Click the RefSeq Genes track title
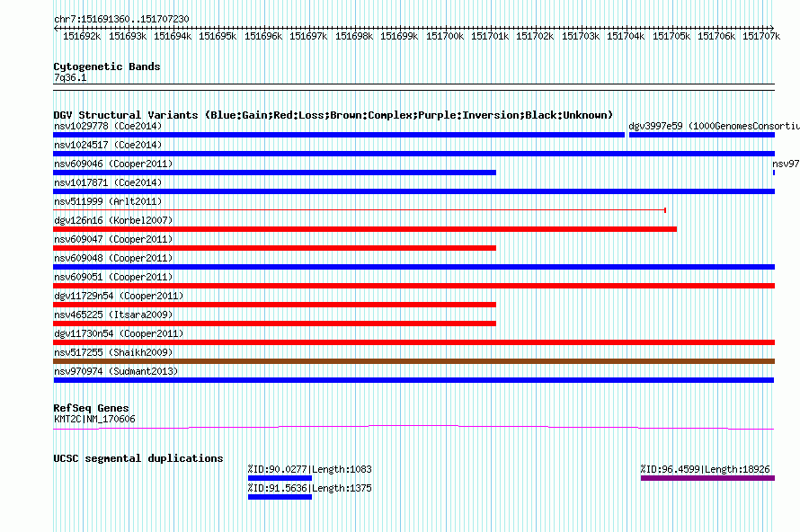Screen dimensions: 800x532 tap(92, 408)
